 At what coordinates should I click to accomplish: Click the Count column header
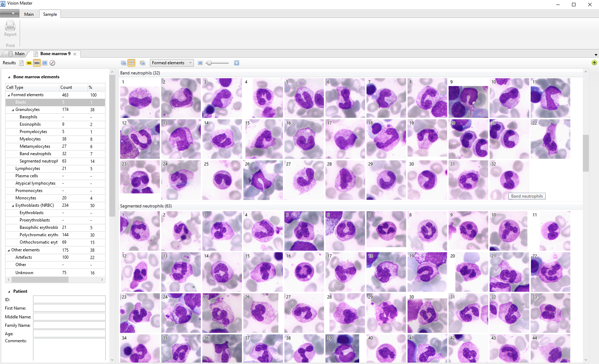pyautogui.click(x=73, y=87)
